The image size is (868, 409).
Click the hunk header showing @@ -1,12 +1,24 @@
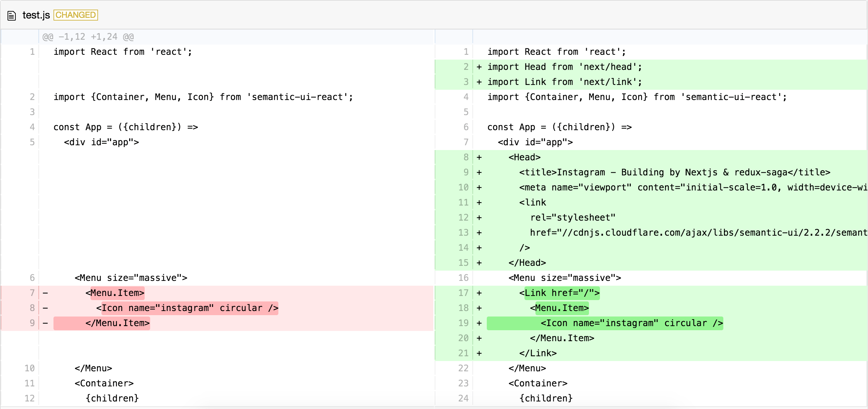tap(87, 36)
